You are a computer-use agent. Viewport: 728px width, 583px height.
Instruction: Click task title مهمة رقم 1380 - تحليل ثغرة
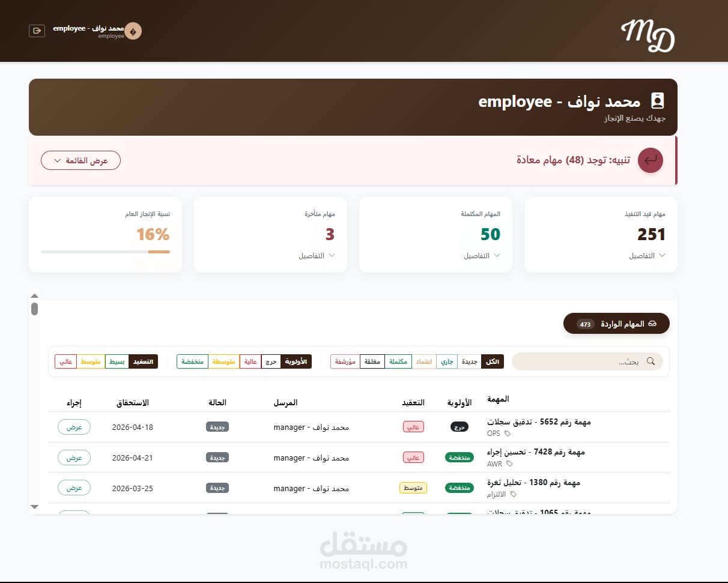533,483
